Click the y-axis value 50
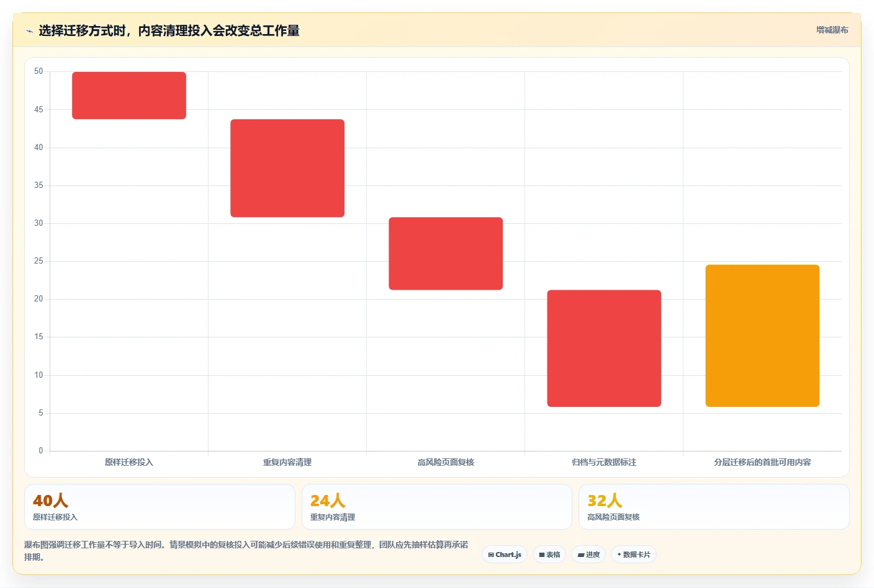 [38, 71]
